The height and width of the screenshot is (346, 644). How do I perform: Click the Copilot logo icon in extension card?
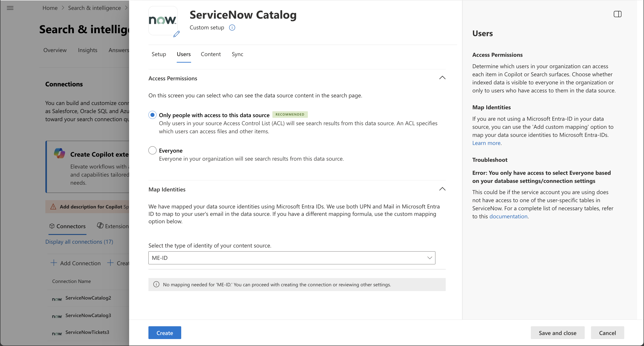point(60,153)
